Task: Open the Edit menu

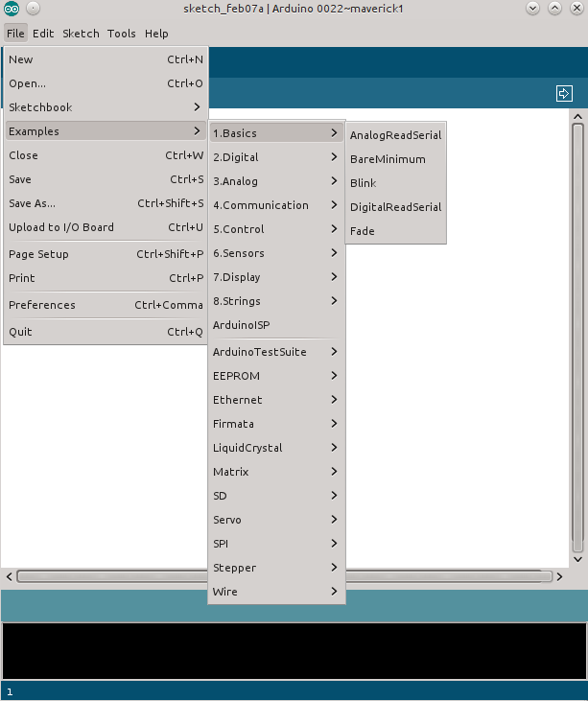Action: tap(43, 34)
